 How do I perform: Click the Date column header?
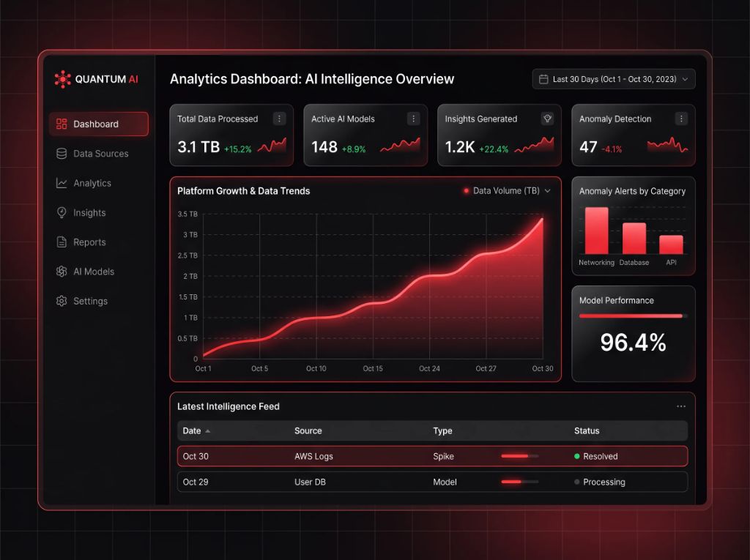pyautogui.click(x=192, y=431)
